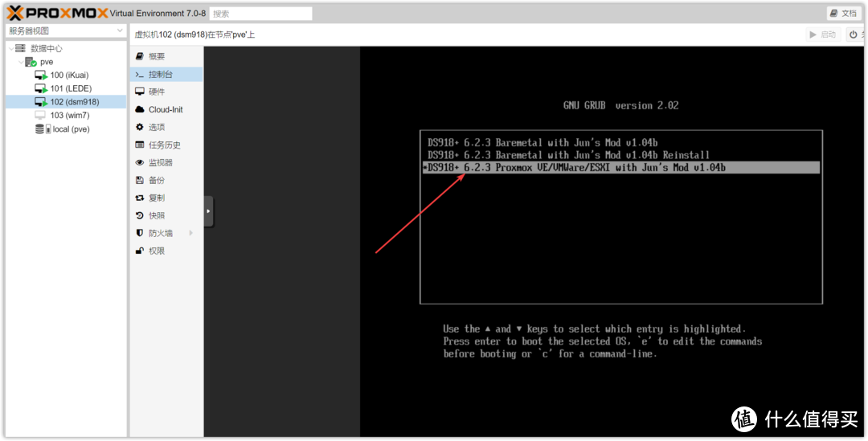Open the 服务器视图 view dropdown

(x=66, y=31)
